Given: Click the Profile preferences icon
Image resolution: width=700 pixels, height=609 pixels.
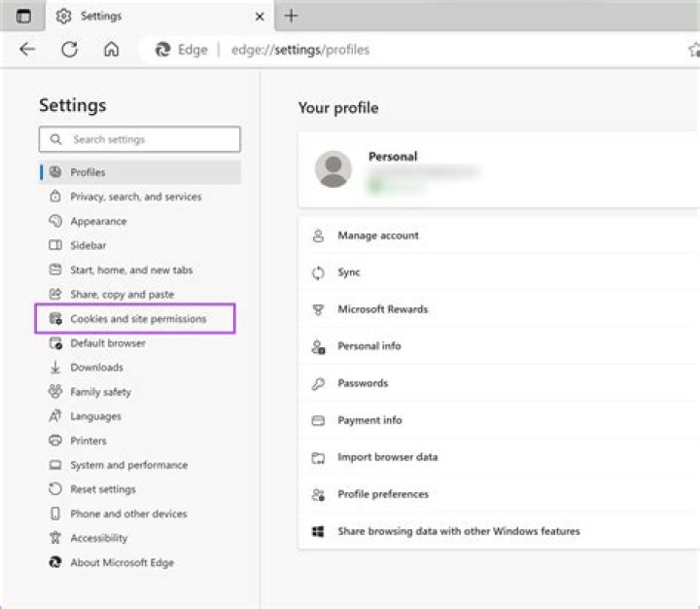Looking at the screenshot, I should [x=318, y=494].
